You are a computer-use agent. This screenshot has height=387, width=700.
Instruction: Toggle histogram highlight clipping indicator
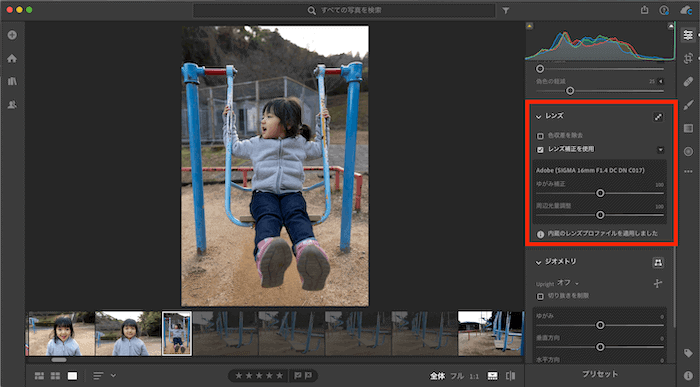click(671, 26)
